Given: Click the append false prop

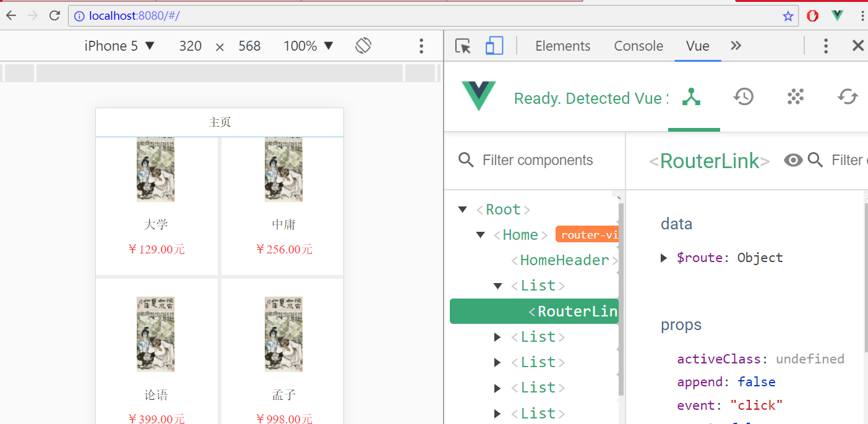Looking at the screenshot, I should point(726,382).
